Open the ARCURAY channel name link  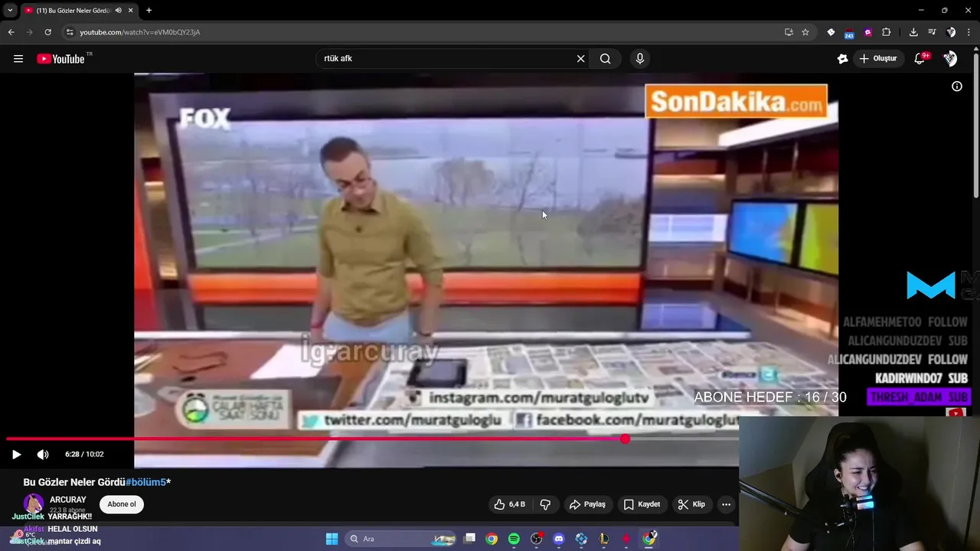[68, 500]
